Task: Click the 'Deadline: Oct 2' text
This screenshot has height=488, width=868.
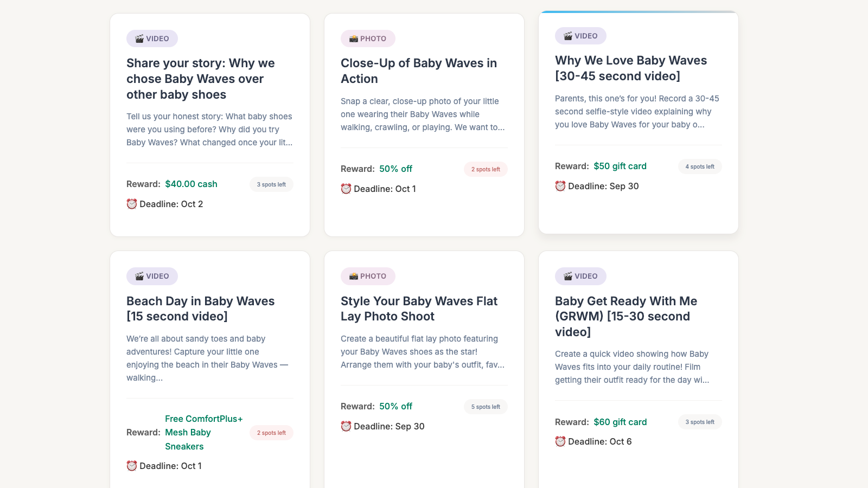Action: pyautogui.click(x=171, y=204)
